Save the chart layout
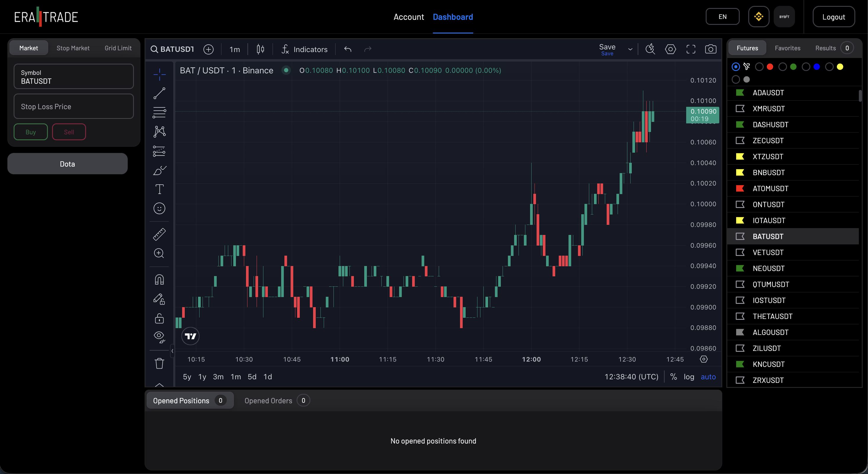The height and width of the screenshot is (474, 868). tap(607, 49)
